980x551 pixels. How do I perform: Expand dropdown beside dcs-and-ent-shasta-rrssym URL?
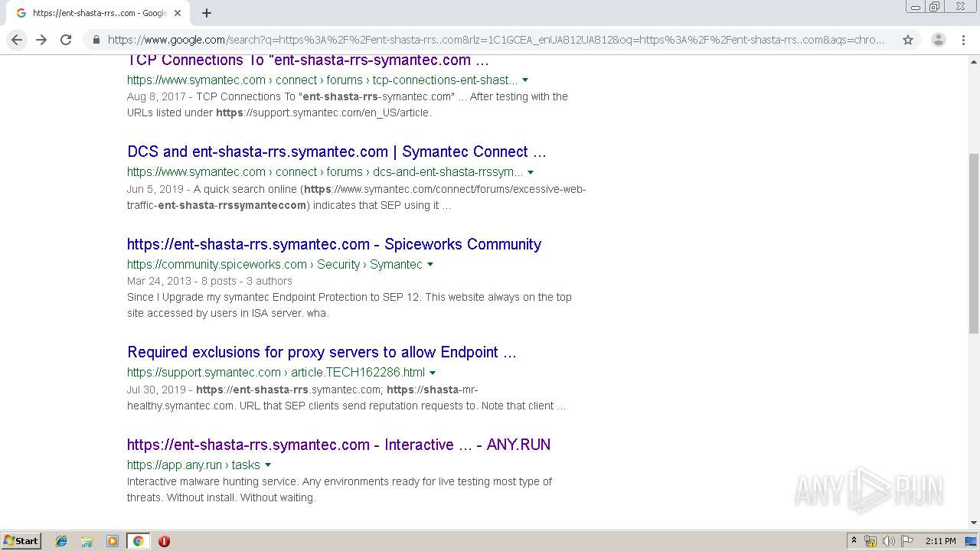531,173
